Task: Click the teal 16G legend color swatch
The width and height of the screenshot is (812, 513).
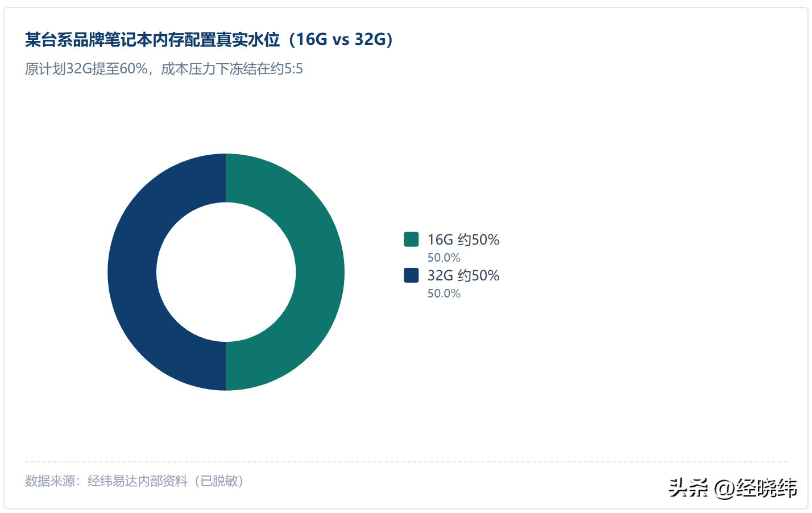Action: click(411, 239)
